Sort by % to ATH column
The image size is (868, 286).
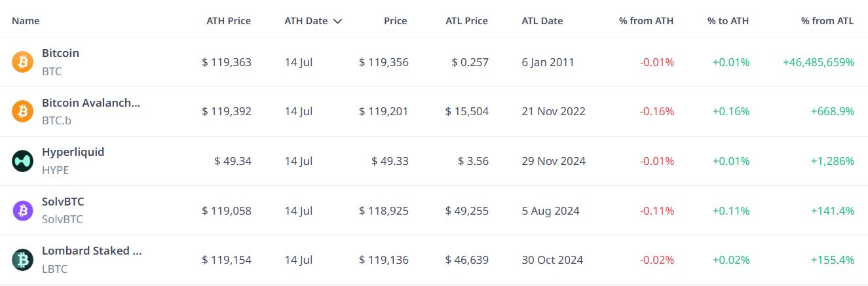tap(728, 21)
